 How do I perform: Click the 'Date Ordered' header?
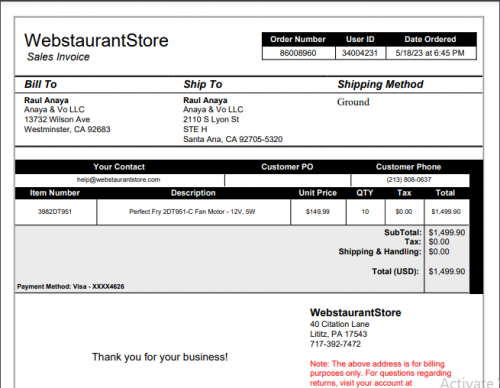point(430,39)
